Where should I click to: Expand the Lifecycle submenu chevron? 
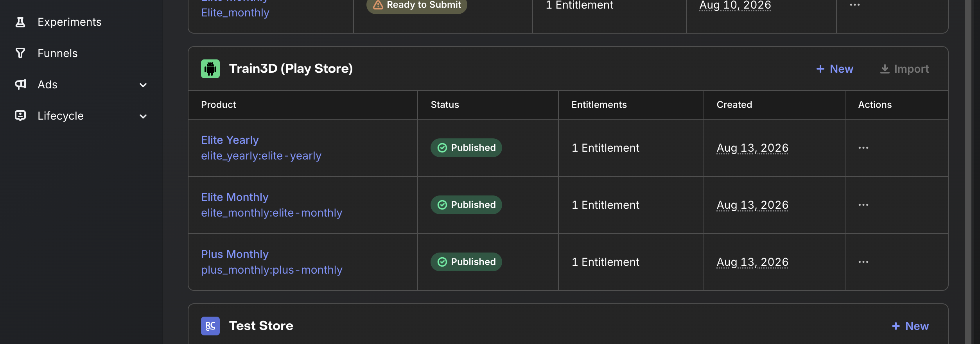143,116
